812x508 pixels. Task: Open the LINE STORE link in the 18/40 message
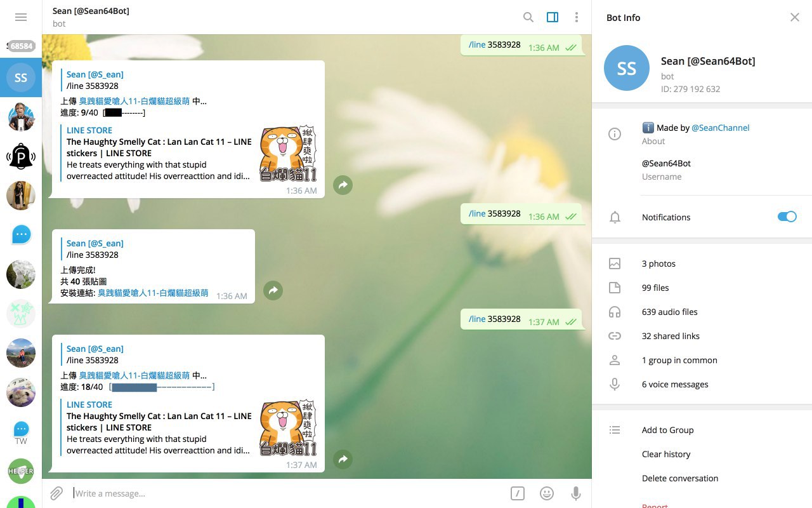[x=89, y=404]
